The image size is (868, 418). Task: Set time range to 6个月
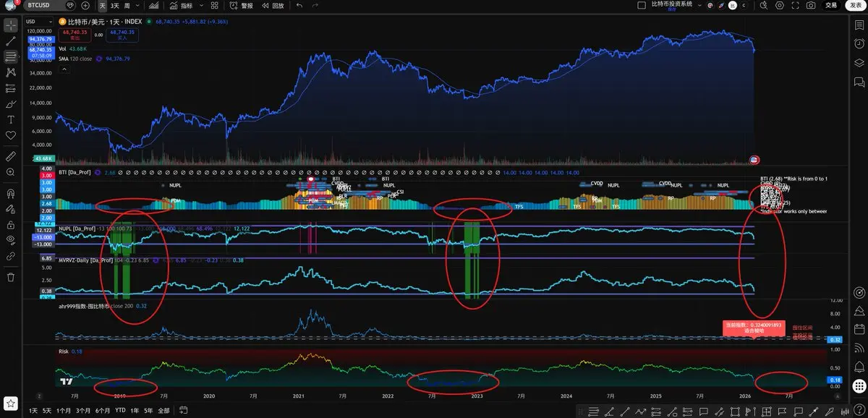click(x=102, y=410)
